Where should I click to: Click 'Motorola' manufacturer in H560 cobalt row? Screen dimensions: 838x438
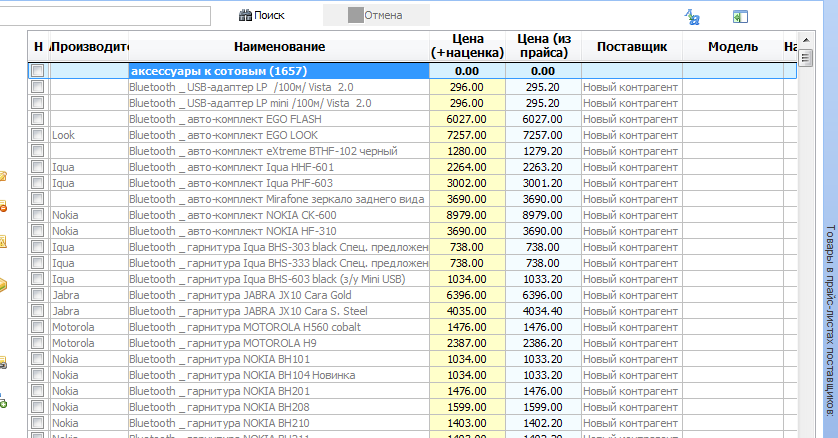pyautogui.click(x=89, y=327)
